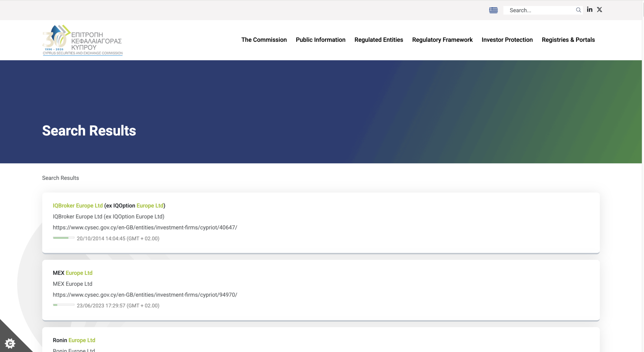The image size is (644, 352).
Task: Open the LinkedIn icon link
Action: point(590,10)
